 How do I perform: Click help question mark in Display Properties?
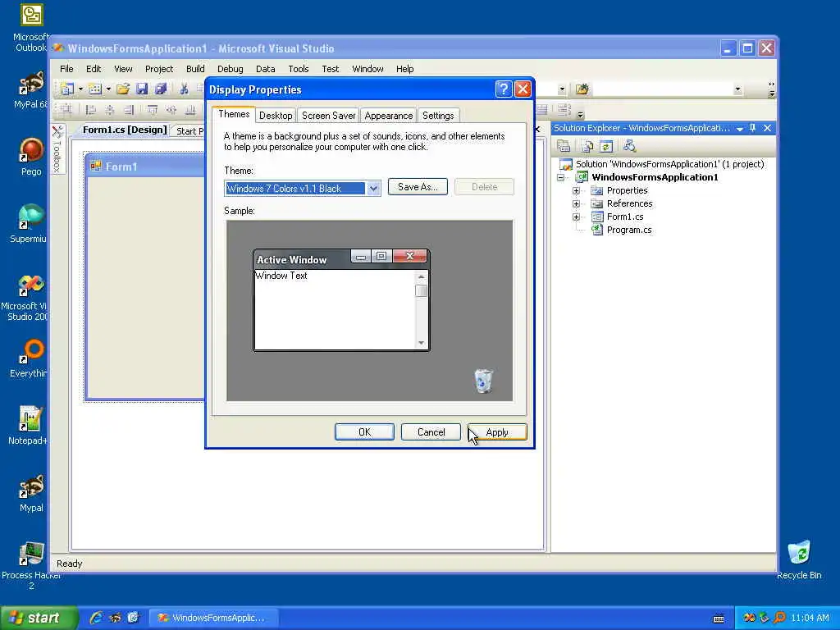click(x=504, y=89)
